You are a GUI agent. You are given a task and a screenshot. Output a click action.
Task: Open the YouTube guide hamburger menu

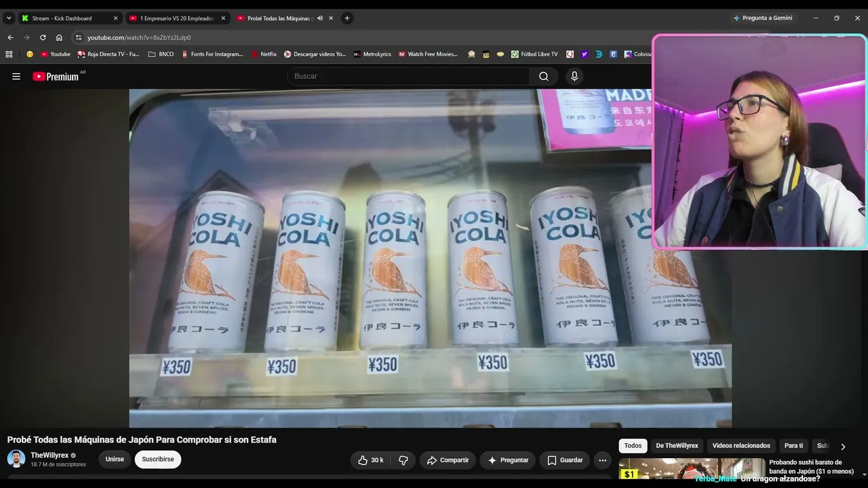click(x=16, y=77)
